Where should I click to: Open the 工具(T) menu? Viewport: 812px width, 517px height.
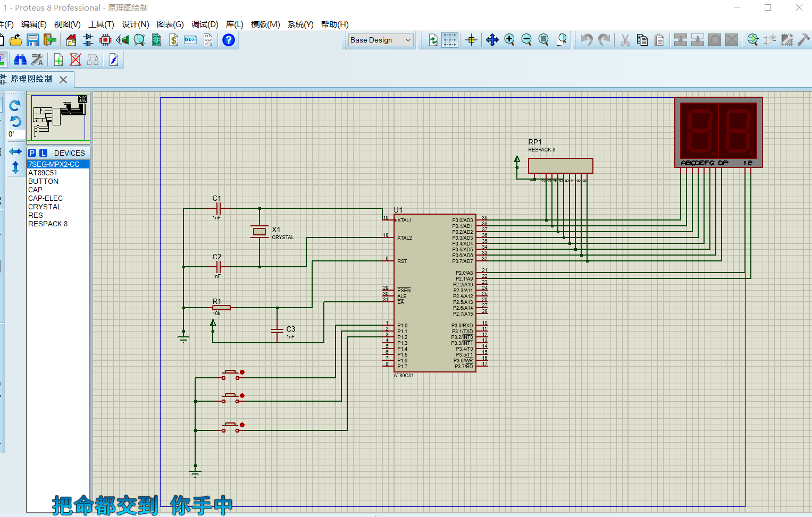tap(101, 24)
